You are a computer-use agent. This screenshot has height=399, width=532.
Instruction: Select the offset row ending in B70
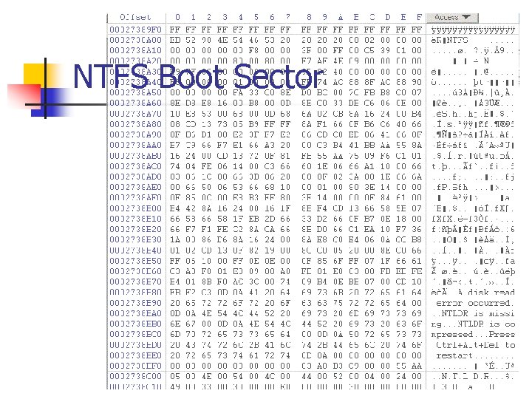tap(135, 282)
